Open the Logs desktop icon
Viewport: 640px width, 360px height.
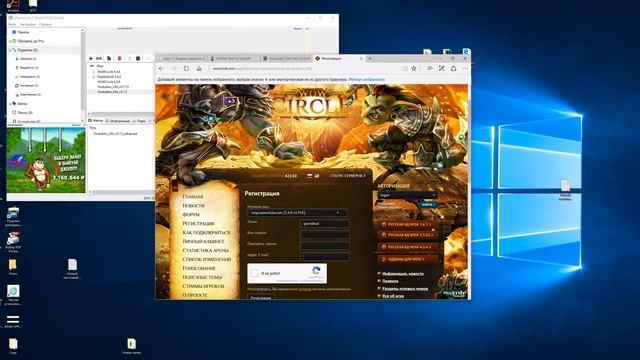13,346
